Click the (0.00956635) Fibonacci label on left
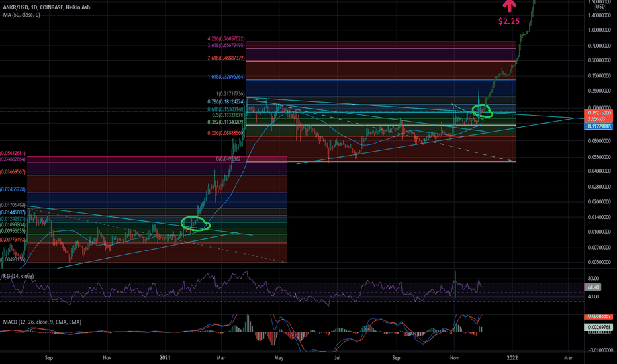Screen dimensions: 617x364 coord(13,231)
